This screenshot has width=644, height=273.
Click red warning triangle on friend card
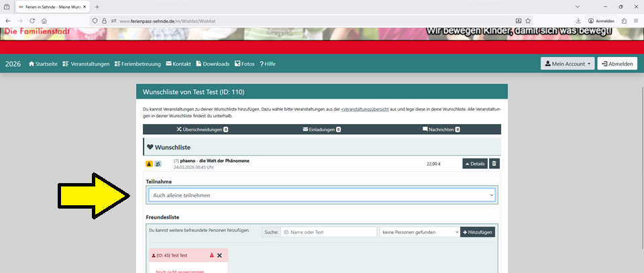(x=211, y=256)
